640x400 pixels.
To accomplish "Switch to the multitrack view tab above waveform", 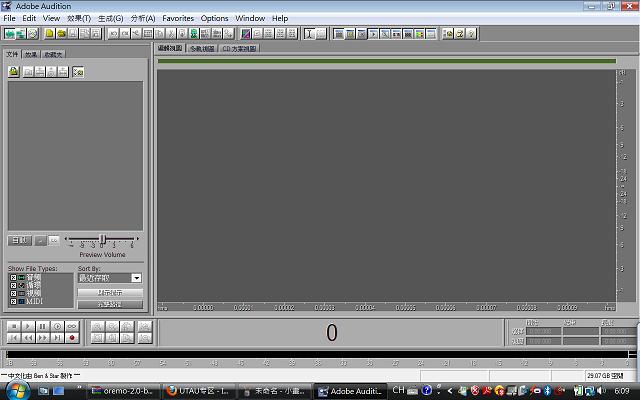I will [202, 49].
